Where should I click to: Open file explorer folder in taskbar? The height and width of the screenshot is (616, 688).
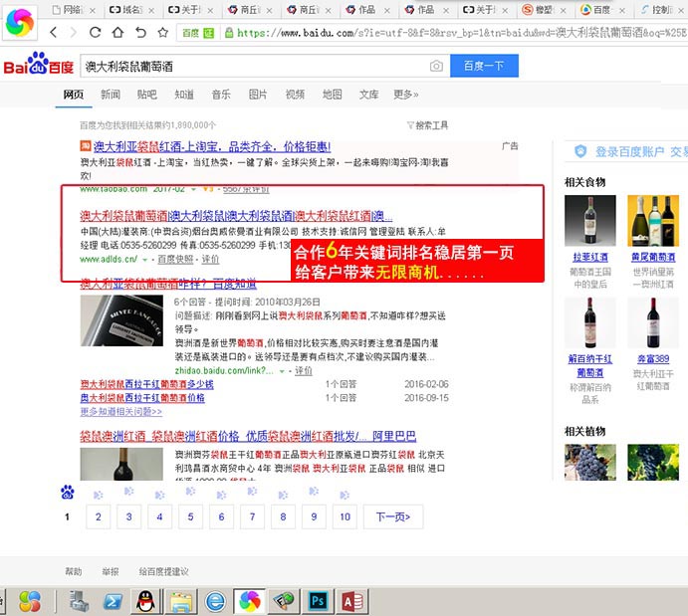pyautogui.click(x=181, y=601)
